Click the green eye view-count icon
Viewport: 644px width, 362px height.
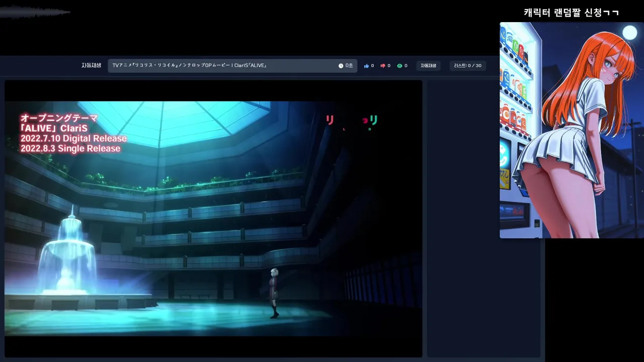[399, 66]
